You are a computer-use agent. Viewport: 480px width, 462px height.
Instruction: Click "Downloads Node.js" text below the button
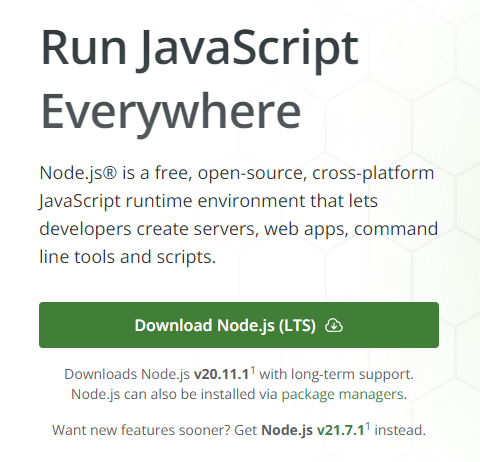point(127,375)
